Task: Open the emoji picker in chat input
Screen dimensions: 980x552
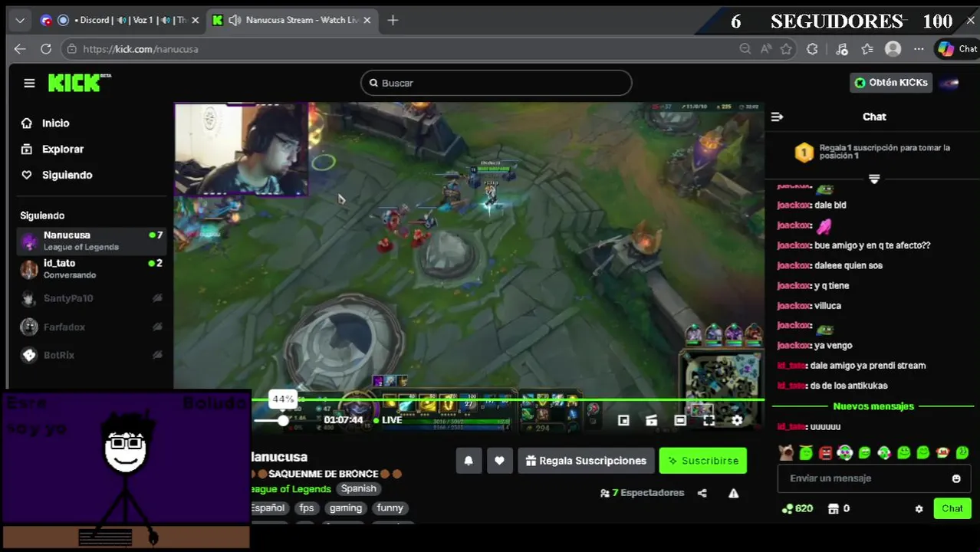Action: [956, 478]
